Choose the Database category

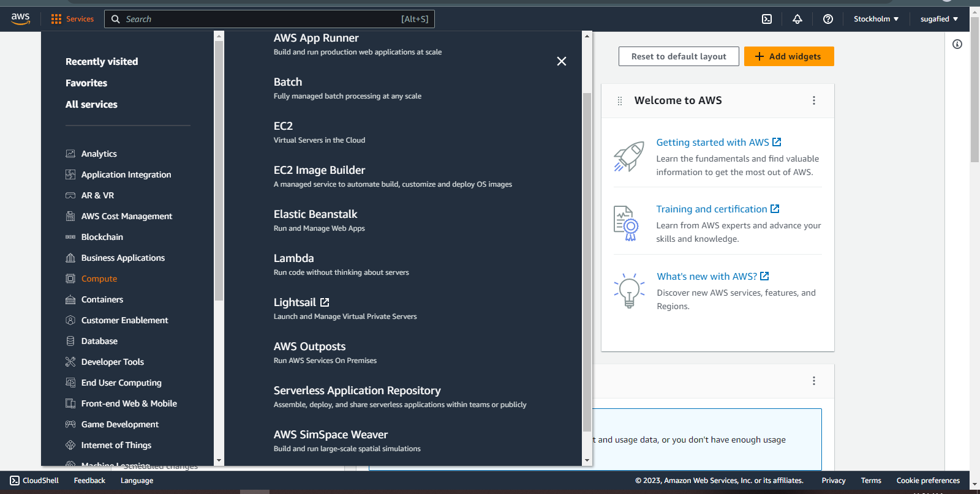pos(99,341)
